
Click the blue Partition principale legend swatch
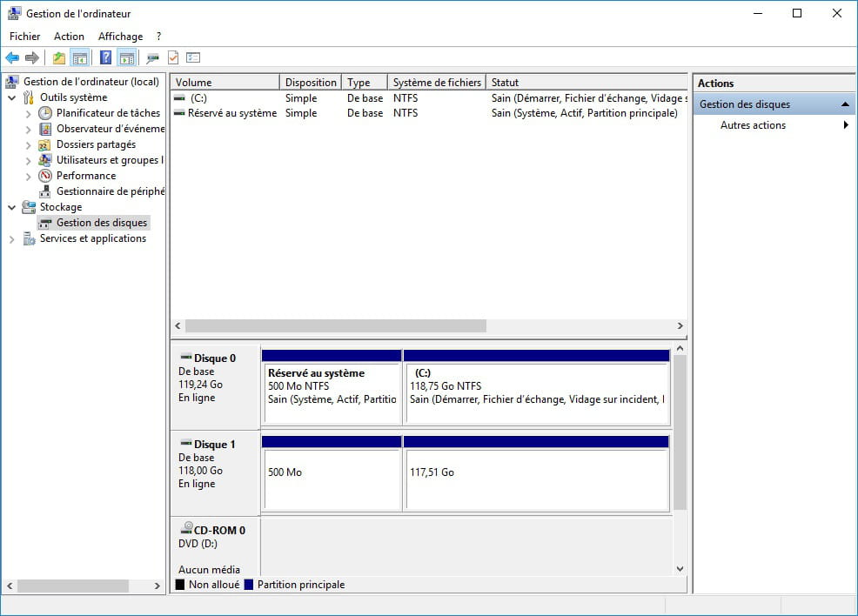coord(248,585)
